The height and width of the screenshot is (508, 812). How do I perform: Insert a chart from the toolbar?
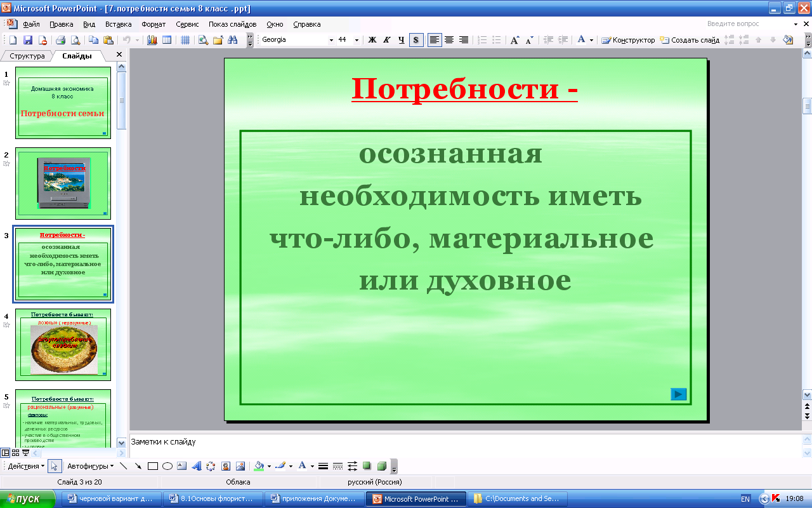152,40
